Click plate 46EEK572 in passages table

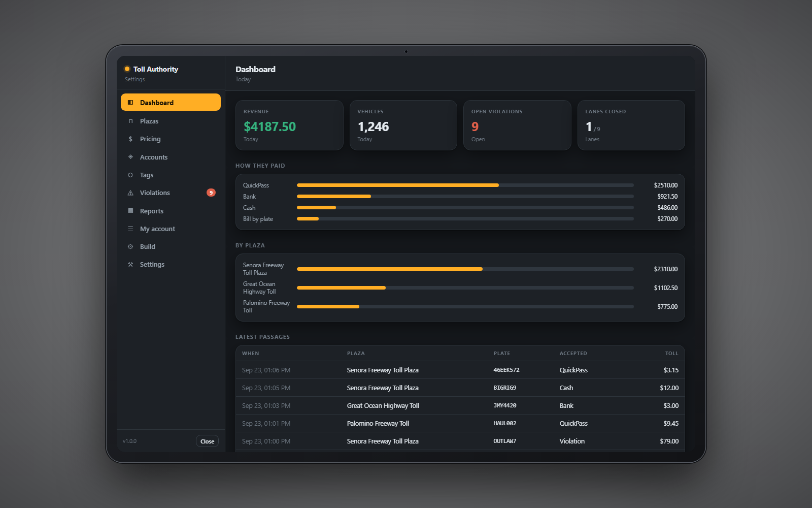pos(506,370)
